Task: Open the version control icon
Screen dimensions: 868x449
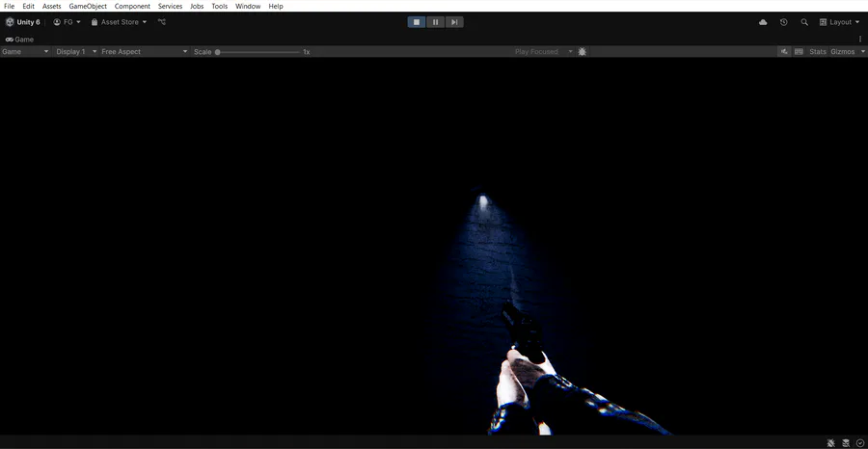Action: tap(162, 22)
